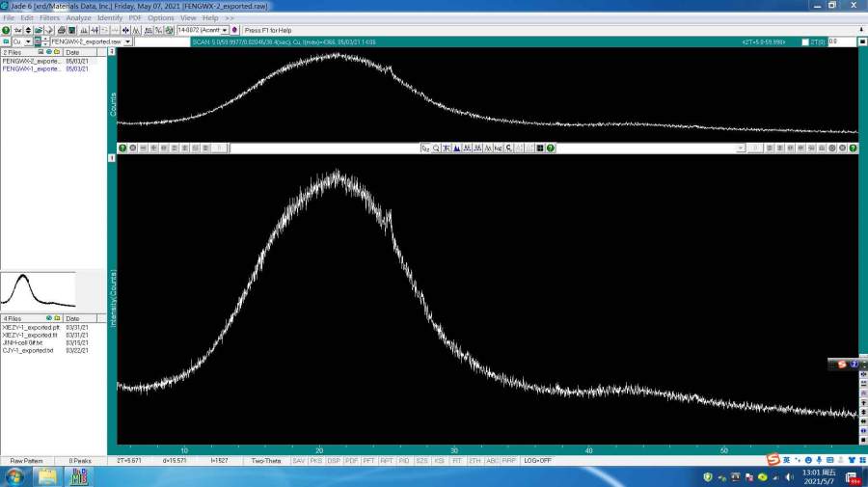Click the Windows Start button

pos(14,477)
